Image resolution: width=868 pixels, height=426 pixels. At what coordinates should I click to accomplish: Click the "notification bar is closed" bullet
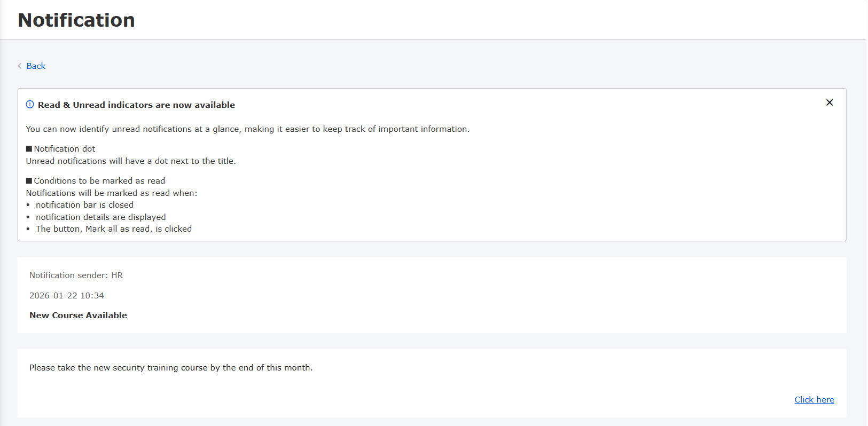(x=84, y=205)
